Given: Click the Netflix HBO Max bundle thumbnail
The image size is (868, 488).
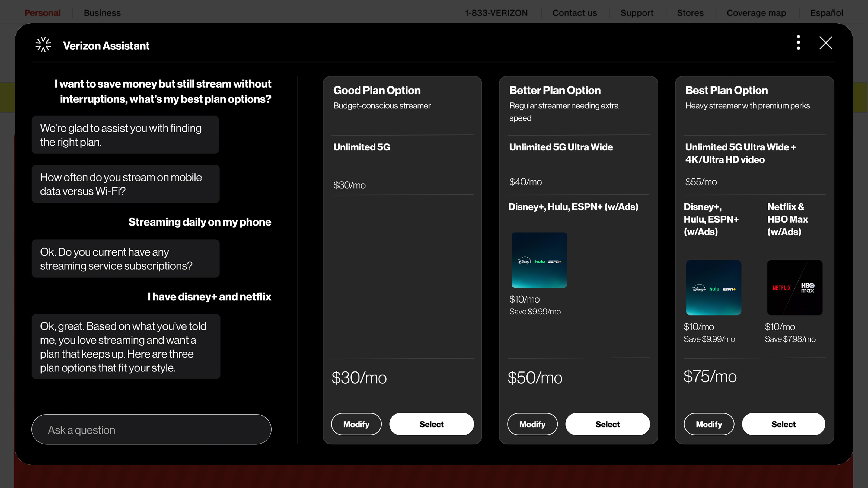Looking at the screenshot, I should coord(794,288).
